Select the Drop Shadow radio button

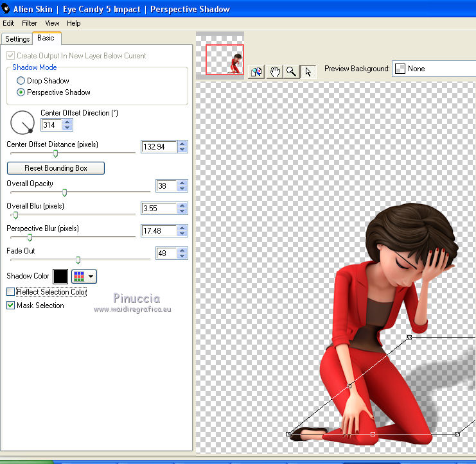(21, 81)
